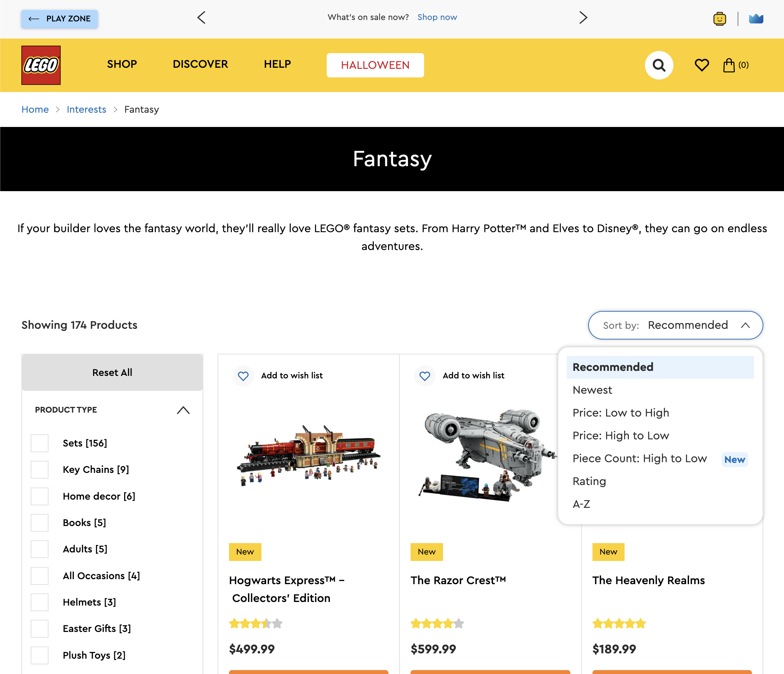Select Price: Low to High sorting
Viewport: 784px width, 674px height.
point(621,413)
